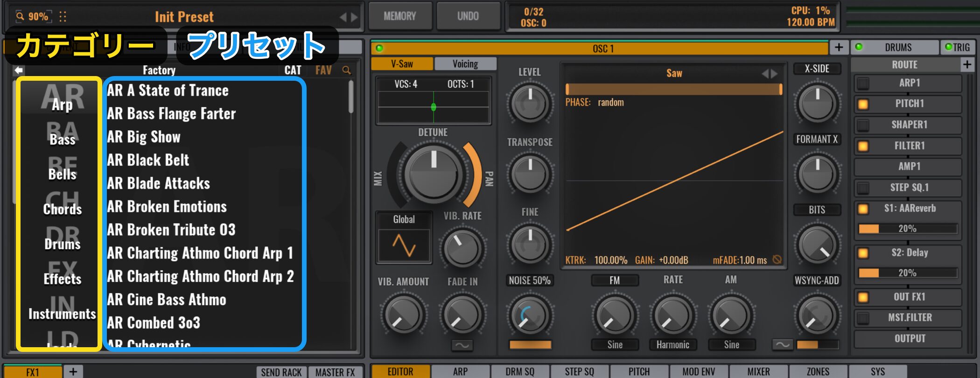
Task: Adjust the S2: Delay 20% send slider
Action: (907, 273)
